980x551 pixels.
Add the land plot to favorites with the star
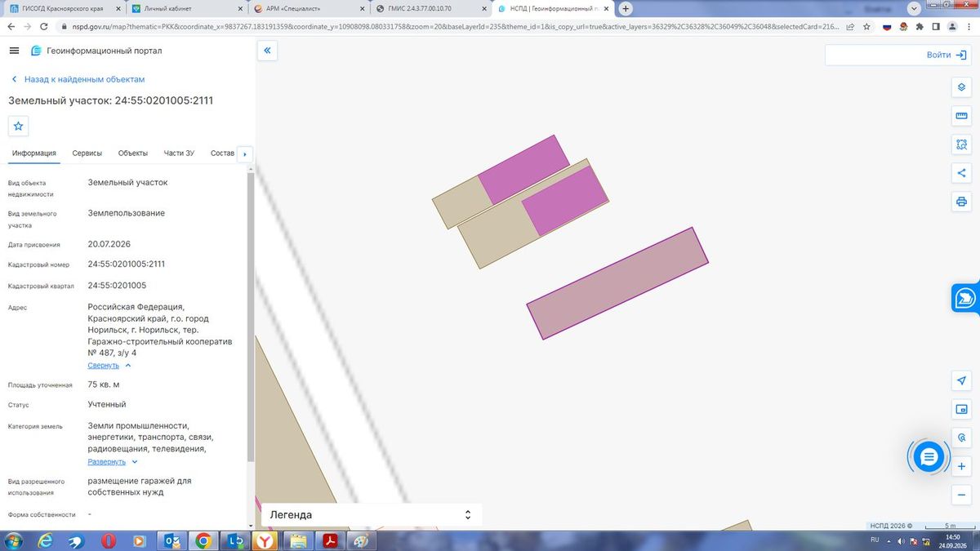19,127
